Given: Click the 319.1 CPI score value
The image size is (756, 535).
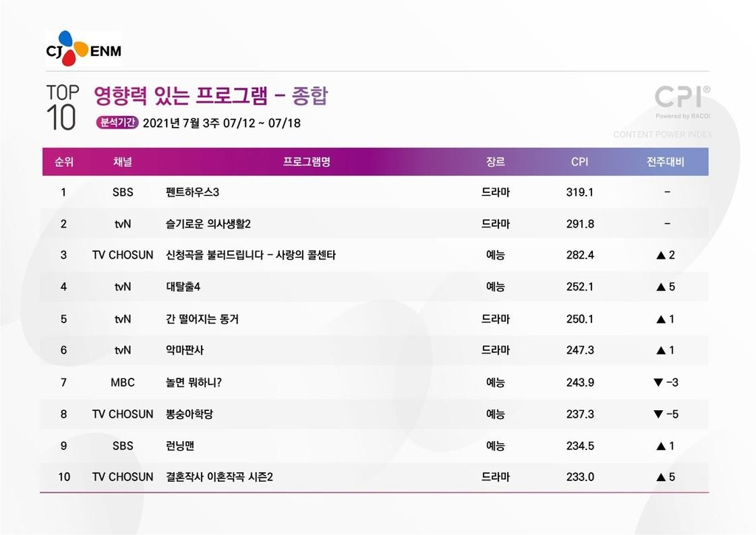Looking at the screenshot, I should coord(580,192).
